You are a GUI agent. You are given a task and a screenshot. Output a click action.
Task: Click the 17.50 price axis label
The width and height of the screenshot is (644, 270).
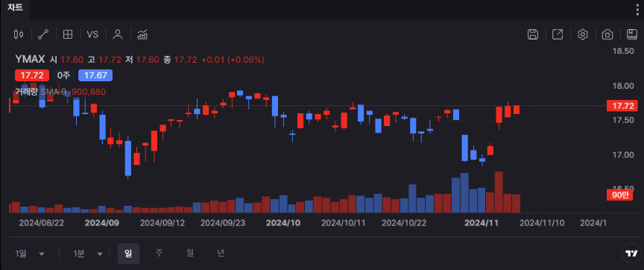coord(623,120)
